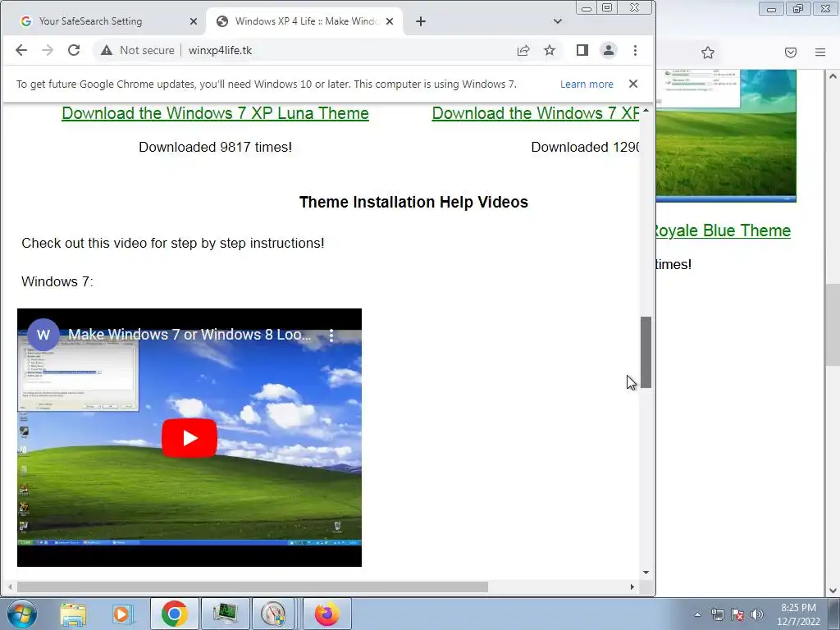The height and width of the screenshot is (630, 840).
Task: Click the Chrome taskbar icon
Action: click(x=175, y=614)
